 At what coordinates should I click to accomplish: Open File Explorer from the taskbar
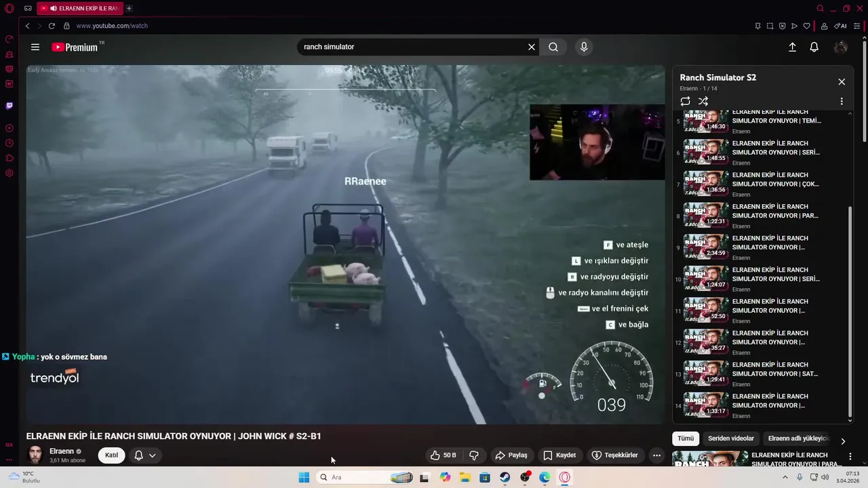(465, 477)
